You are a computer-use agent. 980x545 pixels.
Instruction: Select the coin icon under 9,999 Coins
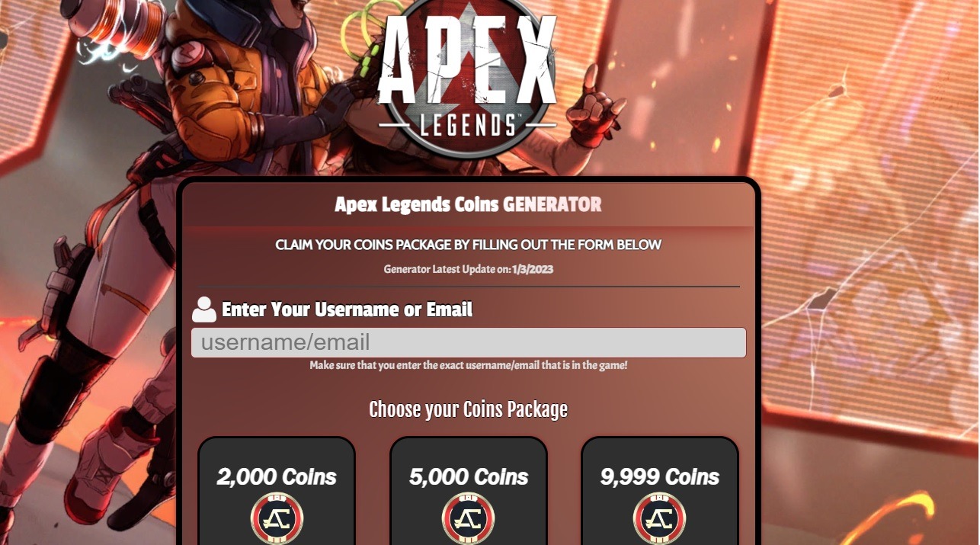pyautogui.click(x=660, y=519)
